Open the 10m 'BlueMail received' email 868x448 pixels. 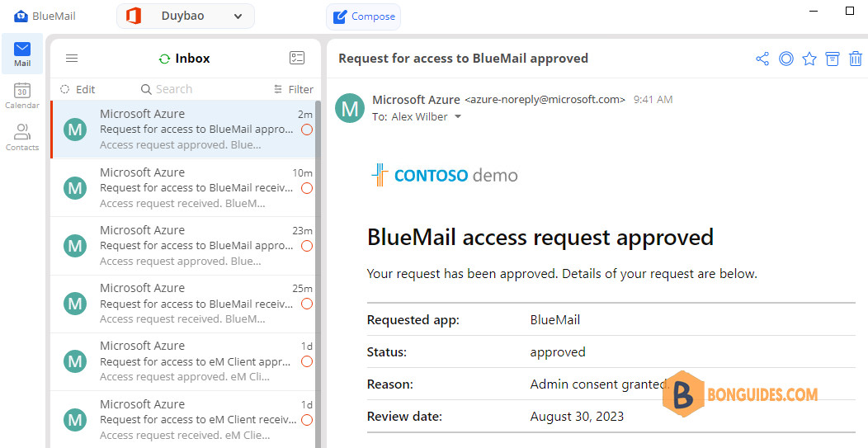(183, 188)
